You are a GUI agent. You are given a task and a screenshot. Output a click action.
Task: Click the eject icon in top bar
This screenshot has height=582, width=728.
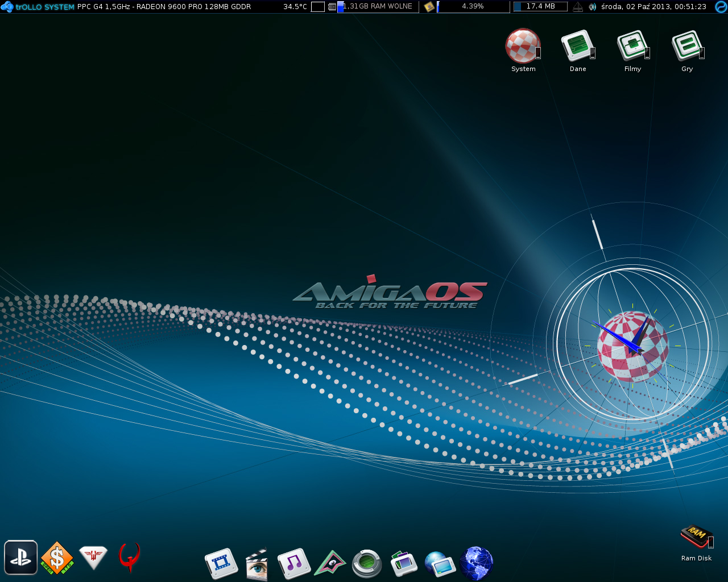578,7
